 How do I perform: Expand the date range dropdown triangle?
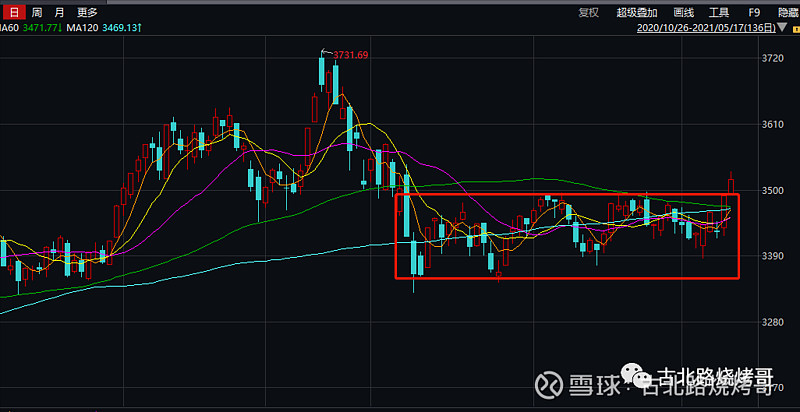782,27
